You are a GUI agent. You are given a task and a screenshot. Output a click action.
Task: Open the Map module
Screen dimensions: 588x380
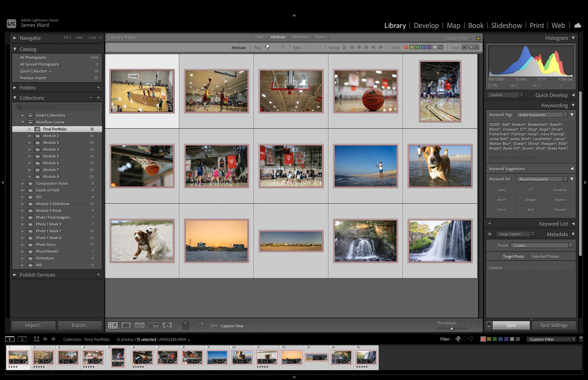453,25
